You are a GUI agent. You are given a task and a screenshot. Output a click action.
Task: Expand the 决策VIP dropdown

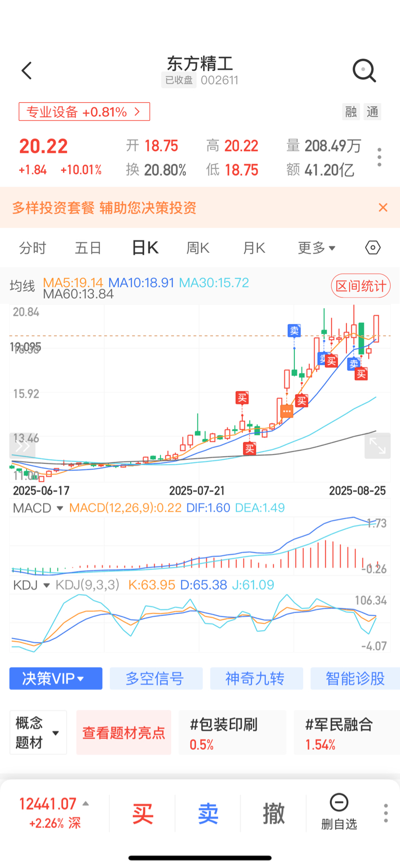click(x=56, y=678)
